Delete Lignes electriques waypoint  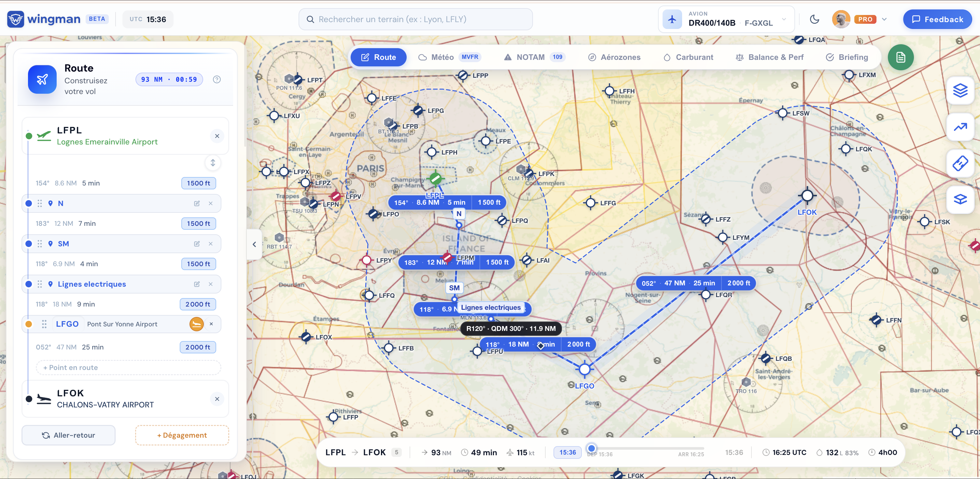(210, 284)
